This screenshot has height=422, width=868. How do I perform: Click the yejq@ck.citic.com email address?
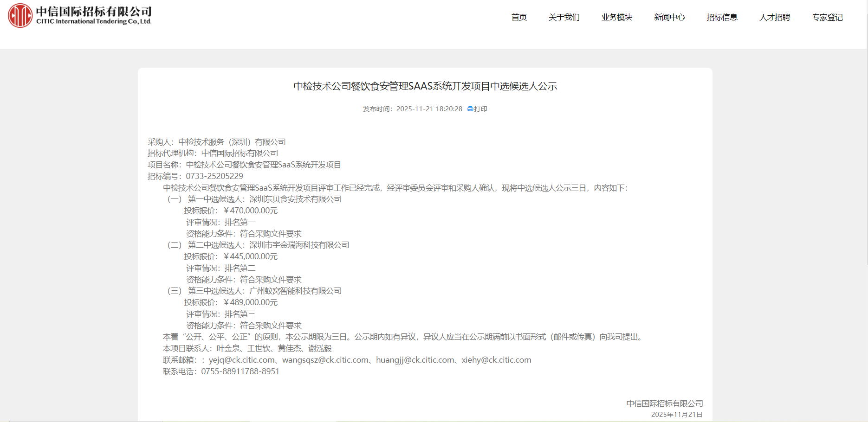[x=241, y=360]
